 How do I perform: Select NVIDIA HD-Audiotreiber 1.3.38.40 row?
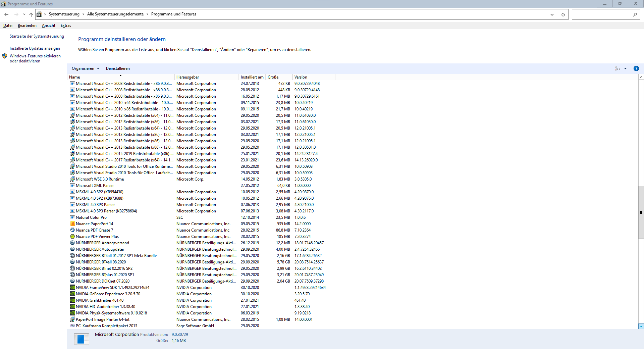coord(202,307)
